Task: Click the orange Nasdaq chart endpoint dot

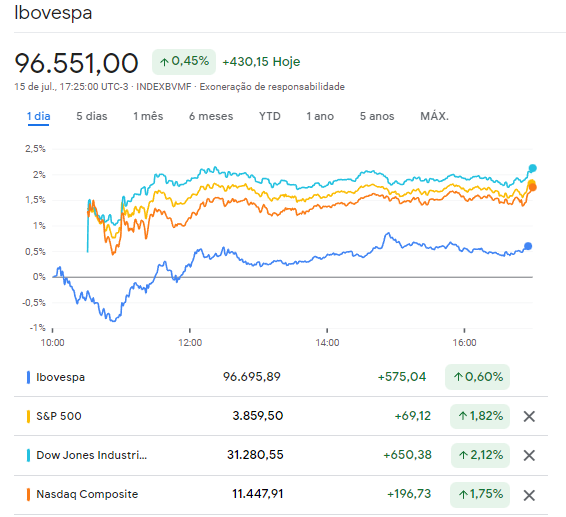Action: [532, 187]
